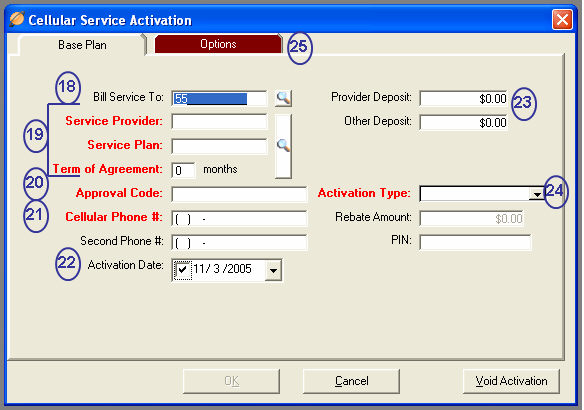This screenshot has height=410, width=584.
Task: Click the Cellular Phone # field
Action: (239, 218)
